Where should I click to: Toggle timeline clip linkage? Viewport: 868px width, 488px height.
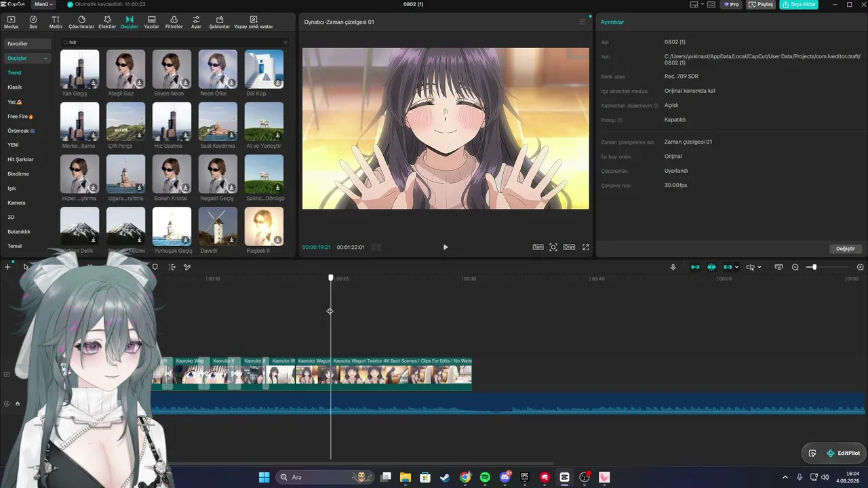728,267
